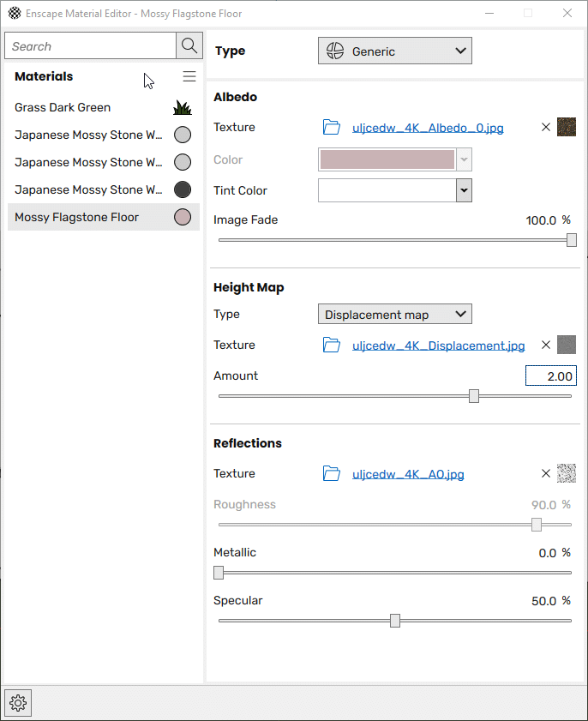Select Mossy Flagstone Floor material
The width and height of the screenshot is (588, 721).
76,218
